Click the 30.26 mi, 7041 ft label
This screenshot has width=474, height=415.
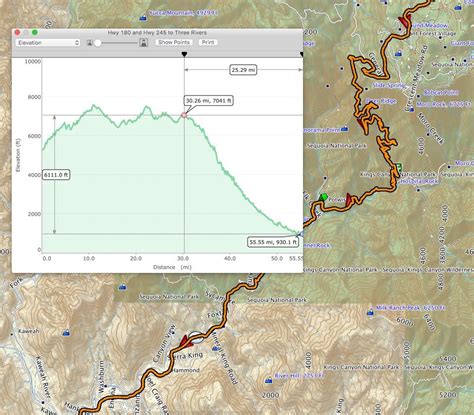pos(208,100)
